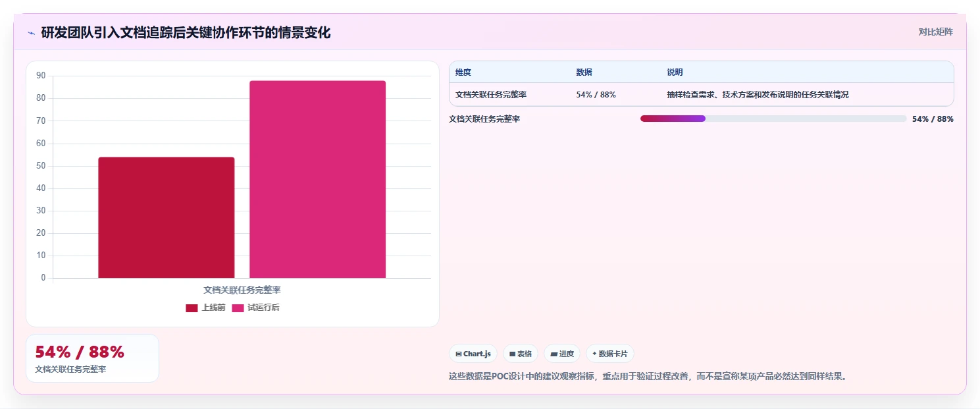Click the large 54% / 88% stat card
The height and width of the screenshot is (409, 980).
point(92,358)
